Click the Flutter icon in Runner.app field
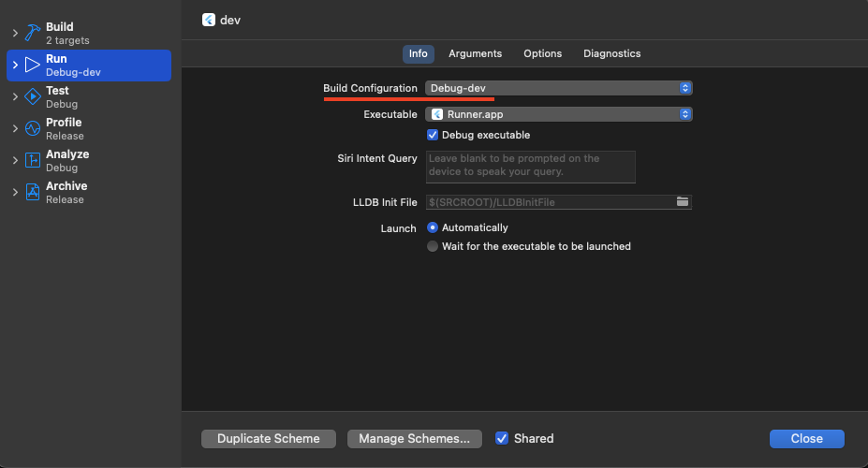The width and height of the screenshot is (868, 468). click(436, 114)
